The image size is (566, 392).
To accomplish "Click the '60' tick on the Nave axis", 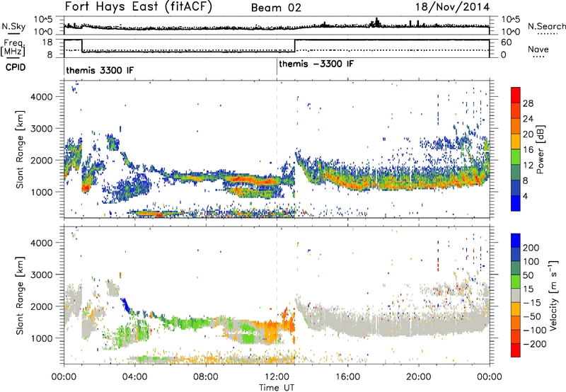I will click(x=507, y=42).
